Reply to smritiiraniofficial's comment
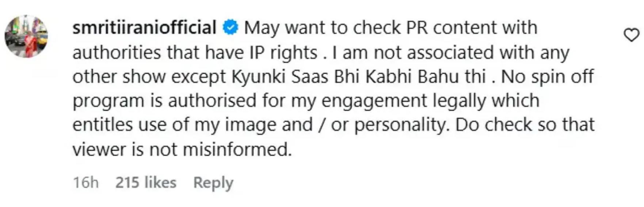644x207 pixels. 213,182
